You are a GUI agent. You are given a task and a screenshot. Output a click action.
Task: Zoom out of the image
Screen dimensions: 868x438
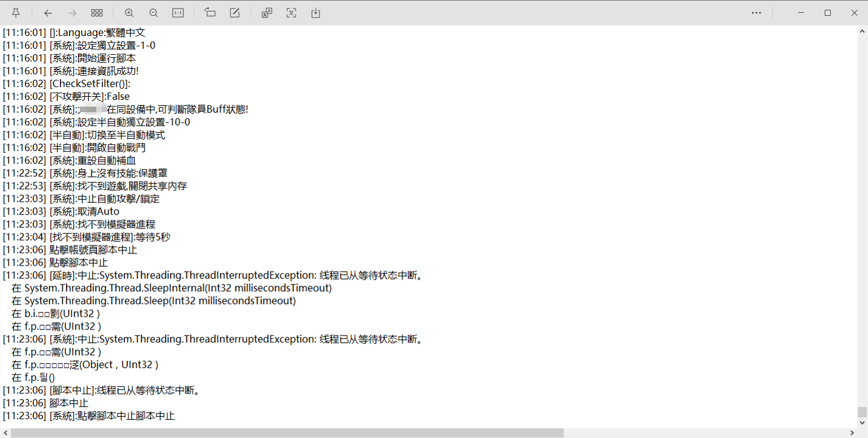[154, 13]
